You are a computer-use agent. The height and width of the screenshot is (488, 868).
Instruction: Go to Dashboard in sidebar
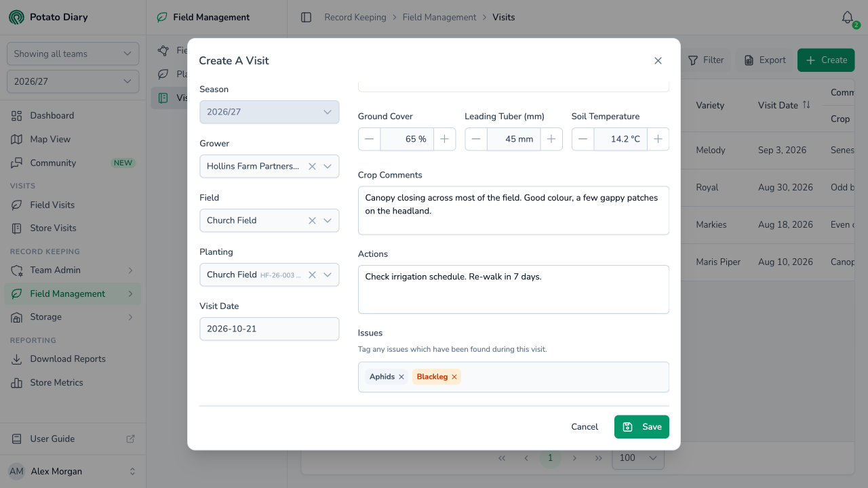(73, 116)
